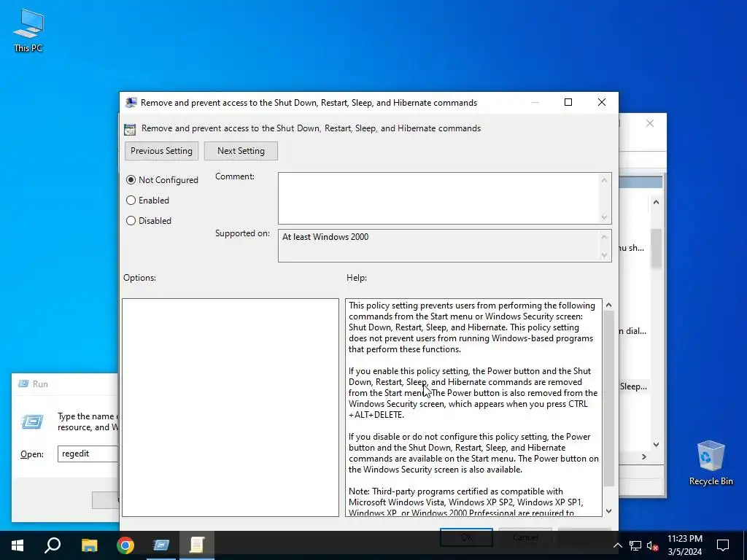Close the policy setting dialog
The image size is (747, 560).
(602, 102)
